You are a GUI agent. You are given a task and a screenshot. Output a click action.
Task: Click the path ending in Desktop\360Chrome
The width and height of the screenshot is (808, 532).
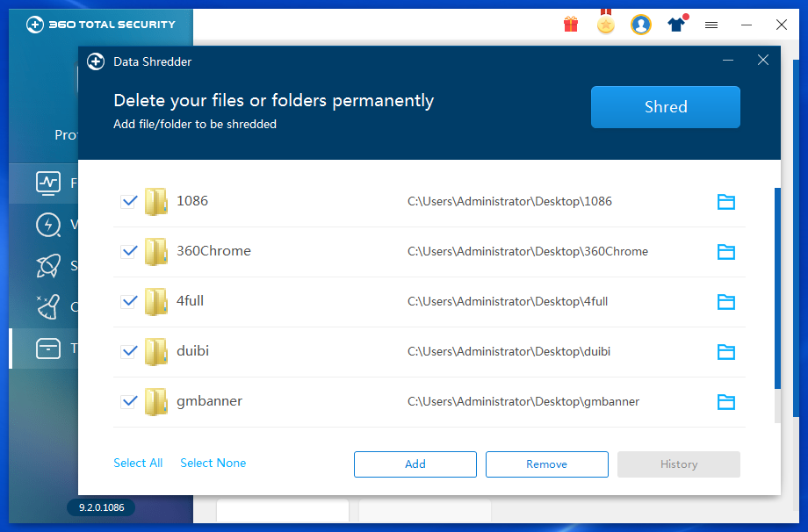pos(528,251)
